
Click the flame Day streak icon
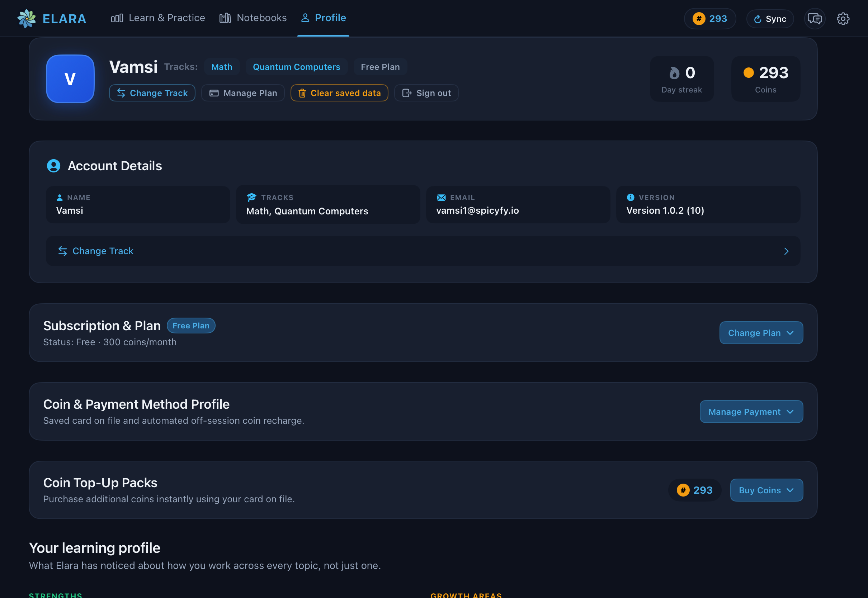tap(674, 73)
